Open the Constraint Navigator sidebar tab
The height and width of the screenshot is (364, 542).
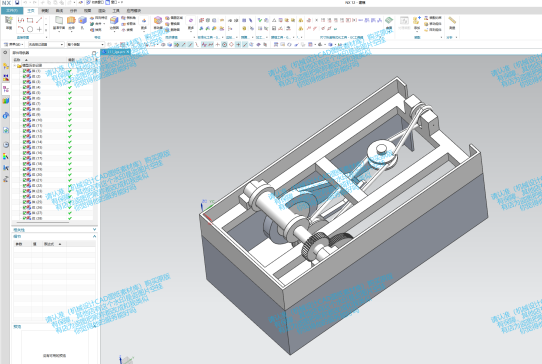click(6, 77)
